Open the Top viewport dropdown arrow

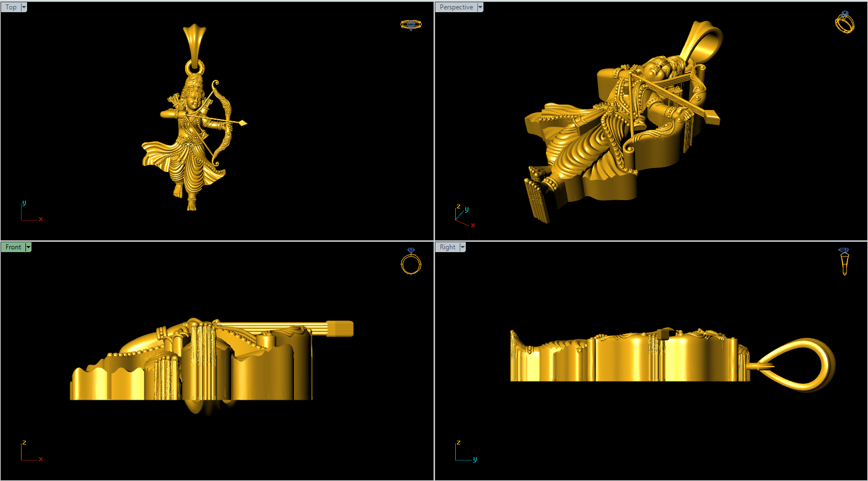point(24,7)
